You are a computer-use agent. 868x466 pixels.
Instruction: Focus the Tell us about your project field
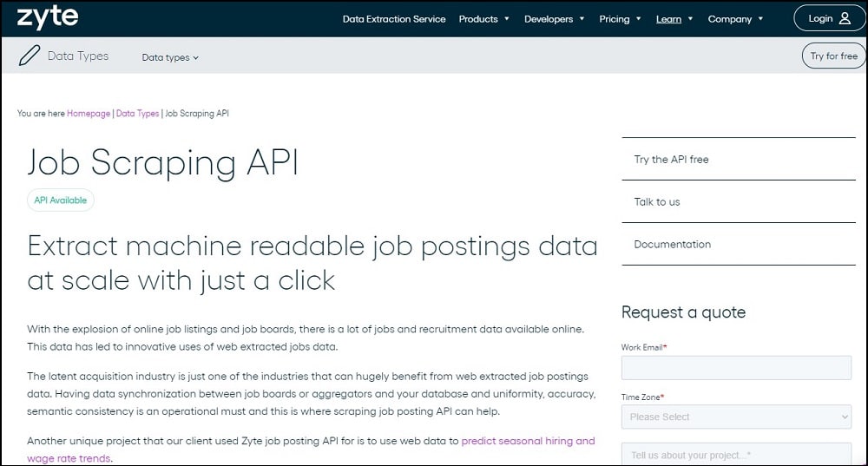point(736,454)
